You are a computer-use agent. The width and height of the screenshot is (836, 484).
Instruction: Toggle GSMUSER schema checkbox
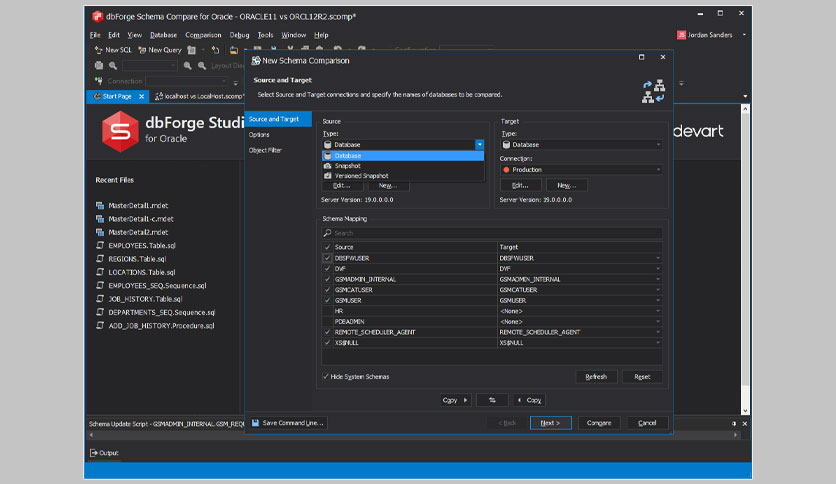[327, 300]
